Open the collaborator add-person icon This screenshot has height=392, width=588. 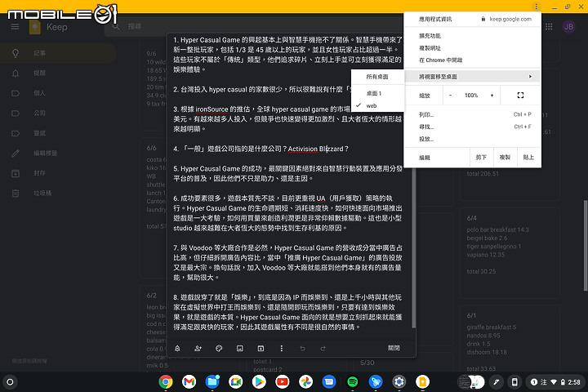(198, 349)
